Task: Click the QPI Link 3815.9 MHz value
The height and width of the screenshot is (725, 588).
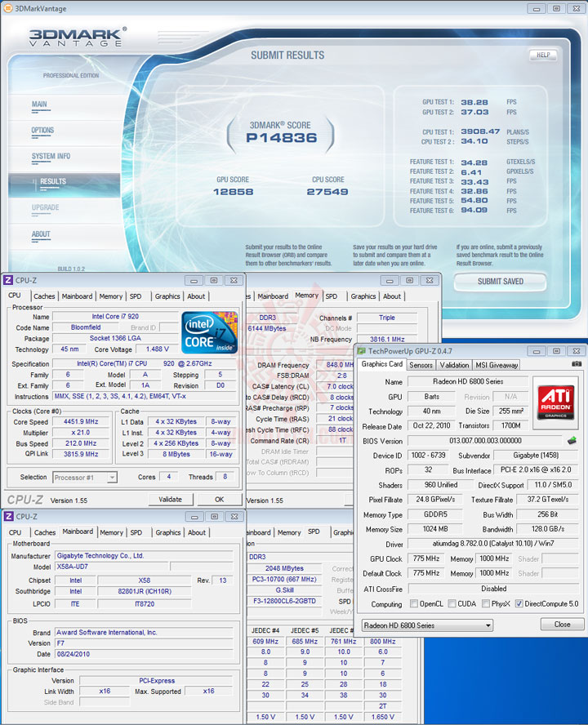Action: [81, 454]
